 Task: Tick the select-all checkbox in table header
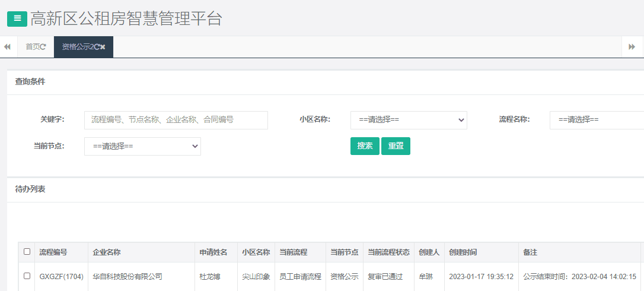pos(27,252)
